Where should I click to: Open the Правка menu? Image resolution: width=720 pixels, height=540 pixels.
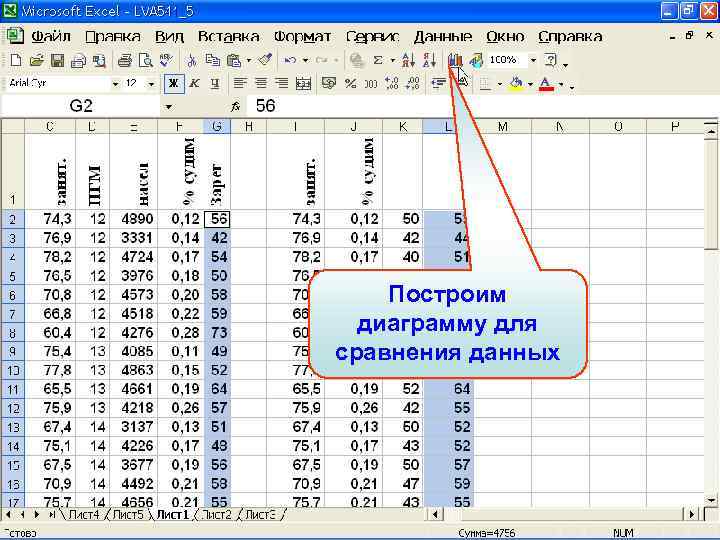click(x=112, y=36)
